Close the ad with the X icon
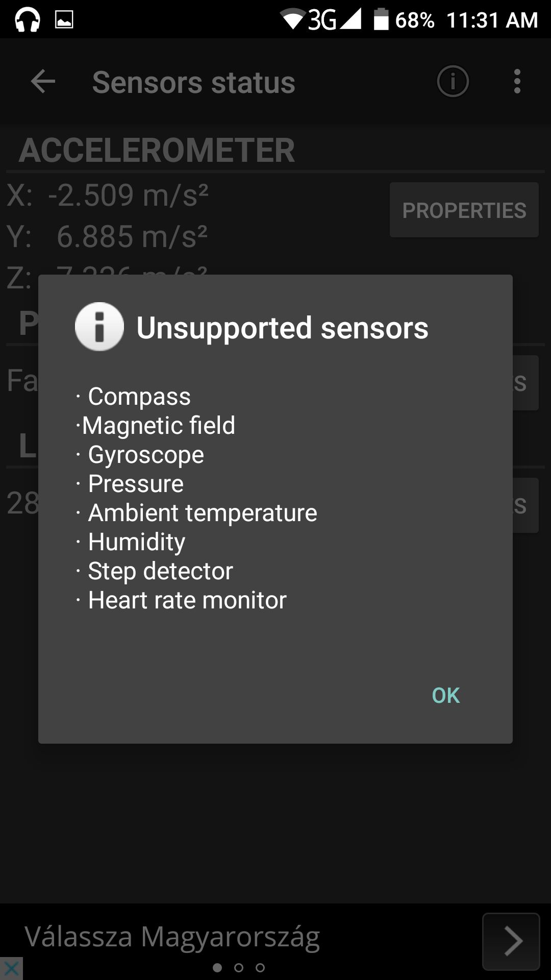This screenshot has height=980, width=551. point(11,968)
